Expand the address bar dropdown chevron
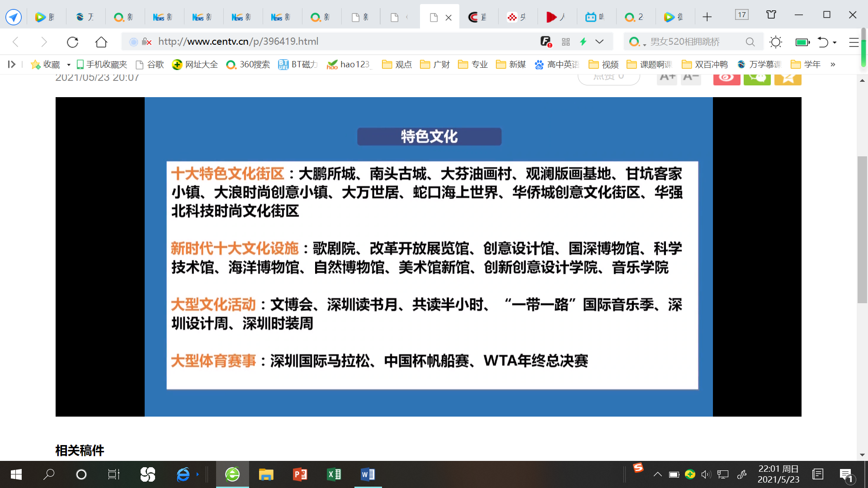This screenshot has width=868, height=488. click(599, 42)
